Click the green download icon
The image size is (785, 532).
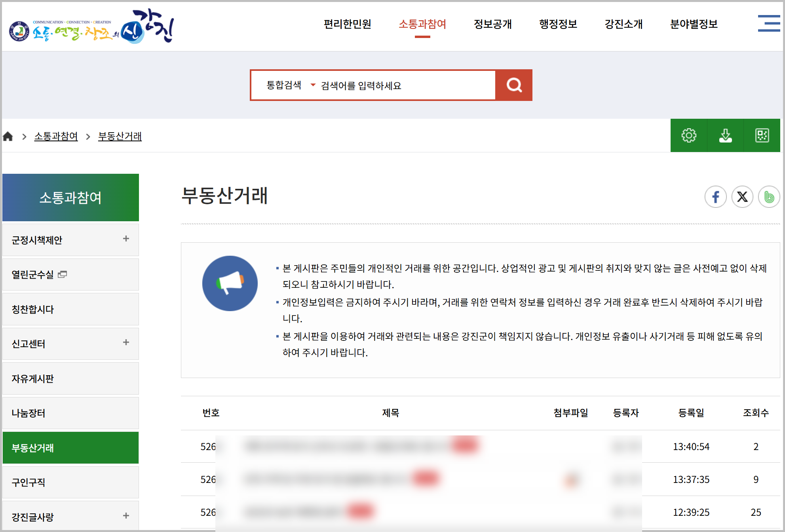(725, 135)
